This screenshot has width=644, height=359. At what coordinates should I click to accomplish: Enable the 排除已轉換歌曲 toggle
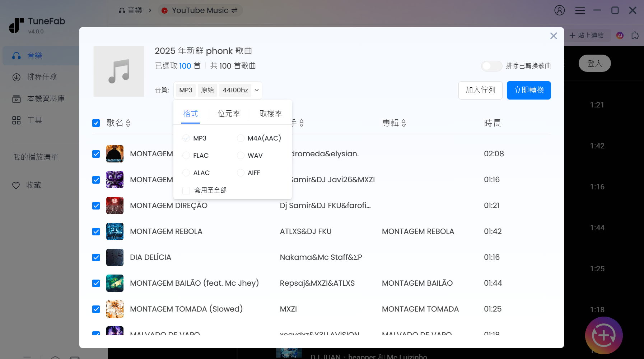pyautogui.click(x=492, y=66)
